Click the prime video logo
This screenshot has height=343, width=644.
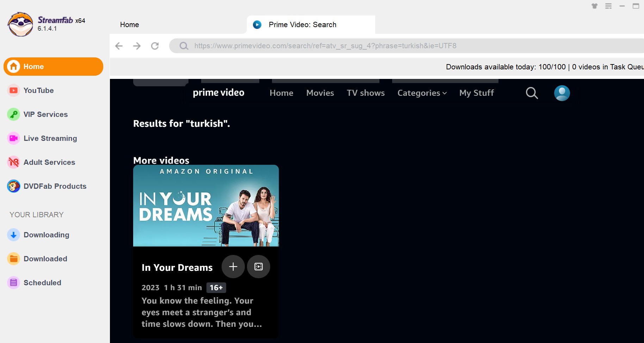point(218,93)
